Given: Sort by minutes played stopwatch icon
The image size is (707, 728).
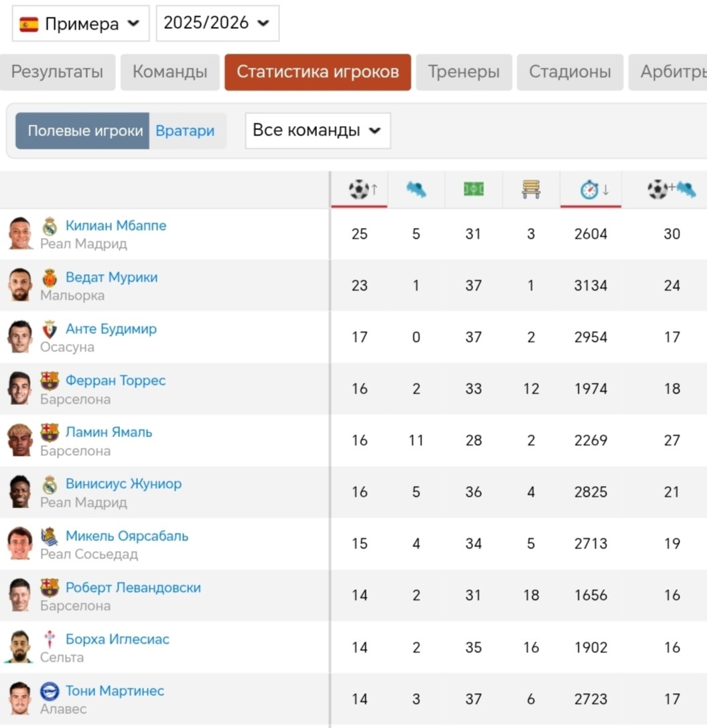Looking at the screenshot, I should [x=590, y=190].
